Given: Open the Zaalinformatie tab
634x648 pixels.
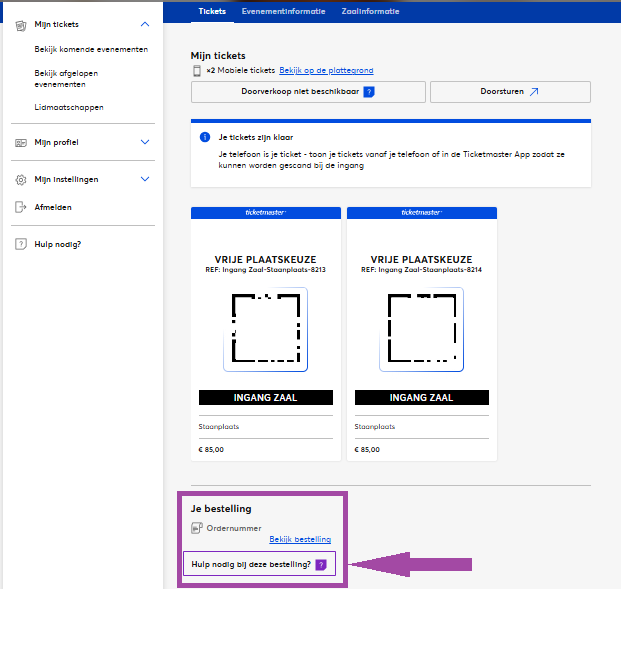Looking at the screenshot, I should (371, 11).
